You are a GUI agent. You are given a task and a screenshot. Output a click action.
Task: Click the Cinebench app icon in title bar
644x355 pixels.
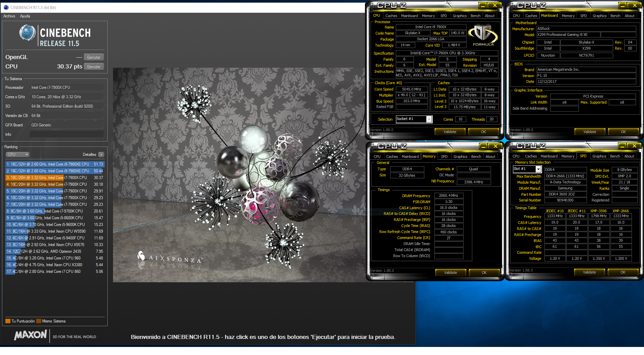[6, 7]
